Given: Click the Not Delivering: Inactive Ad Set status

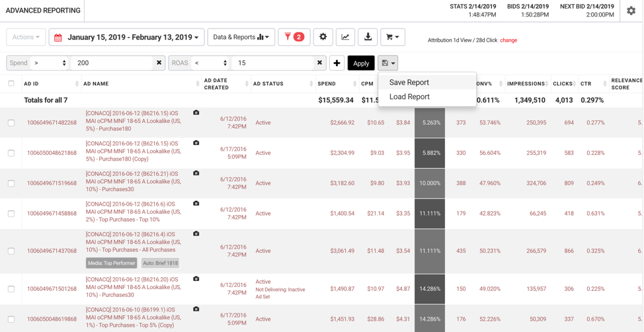Looking at the screenshot, I should [280, 293].
